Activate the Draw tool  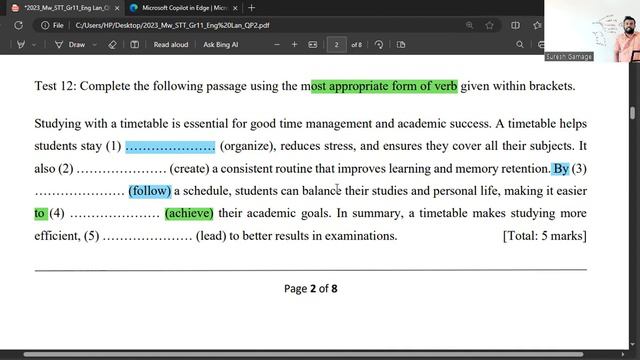pos(71,44)
